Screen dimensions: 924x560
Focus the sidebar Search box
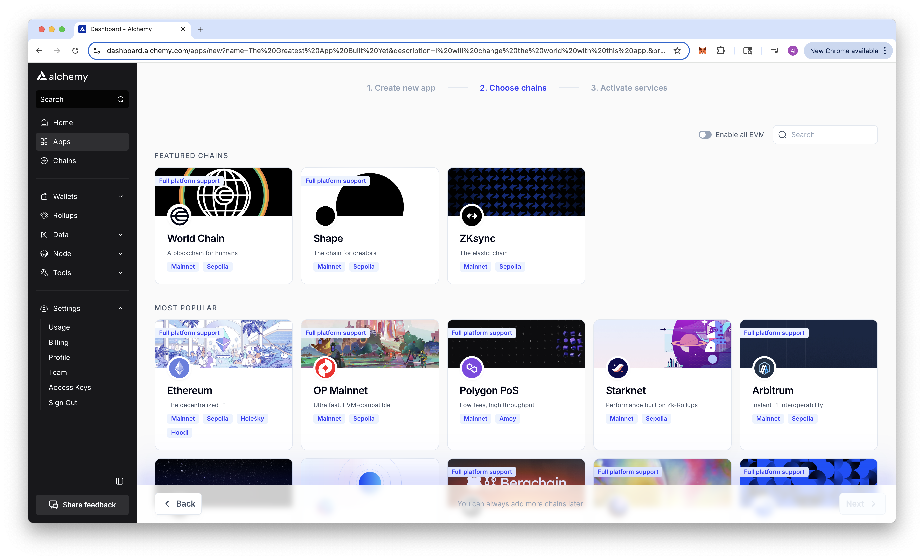[x=82, y=99]
